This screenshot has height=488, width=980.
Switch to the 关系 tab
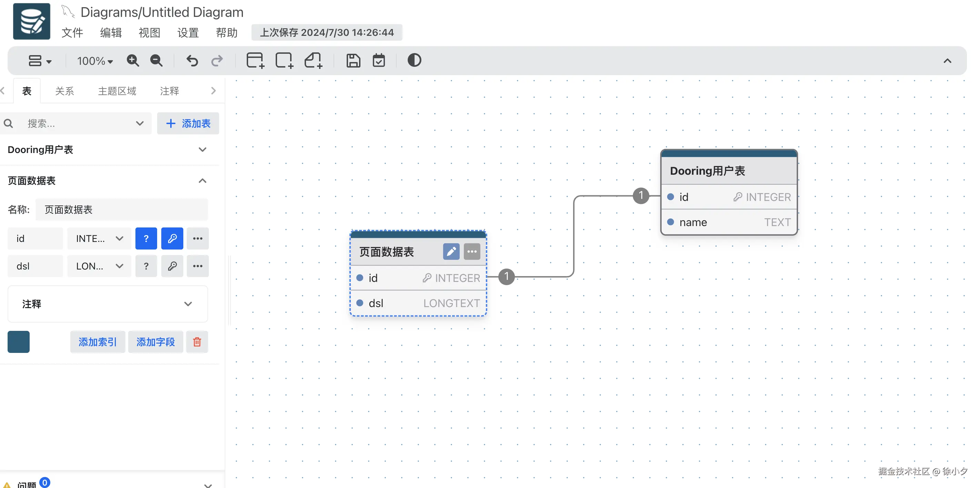coord(64,91)
